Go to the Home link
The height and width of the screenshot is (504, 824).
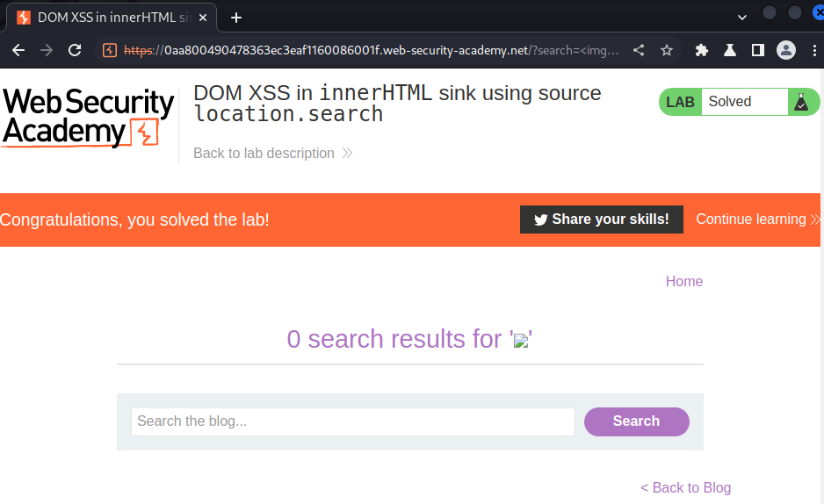(x=683, y=281)
